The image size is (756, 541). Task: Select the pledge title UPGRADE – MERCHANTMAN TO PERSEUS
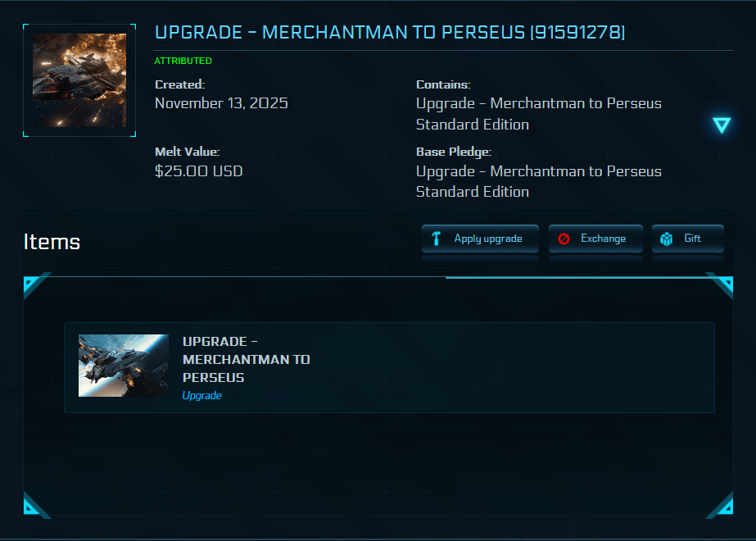pyautogui.click(x=391, y=32)
